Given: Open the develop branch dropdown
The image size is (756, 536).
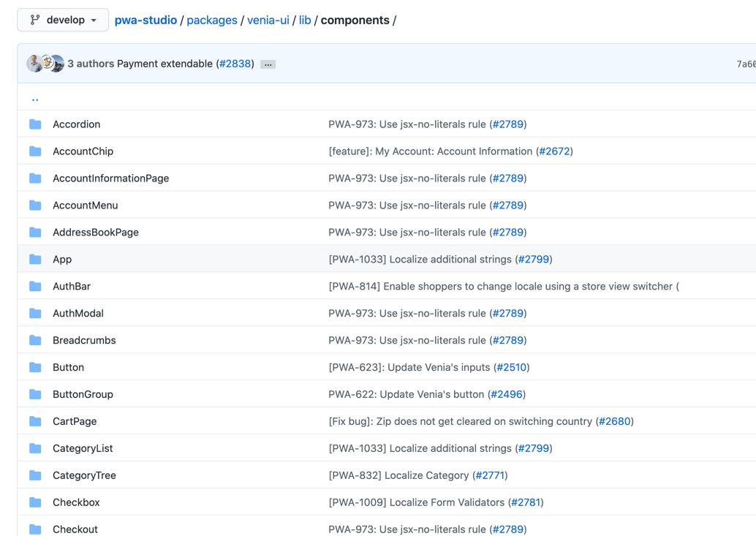Looking at the screenshot, I should (x=63, y=20).
